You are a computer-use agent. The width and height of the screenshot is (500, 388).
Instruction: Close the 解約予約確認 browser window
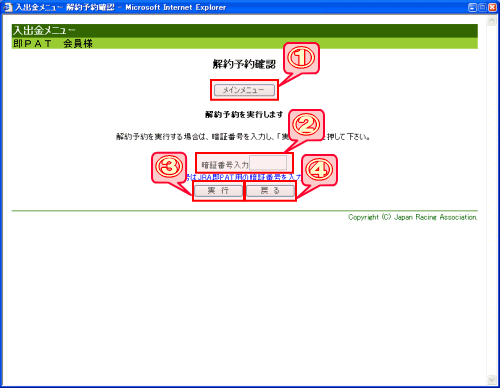tap(492, 7)
